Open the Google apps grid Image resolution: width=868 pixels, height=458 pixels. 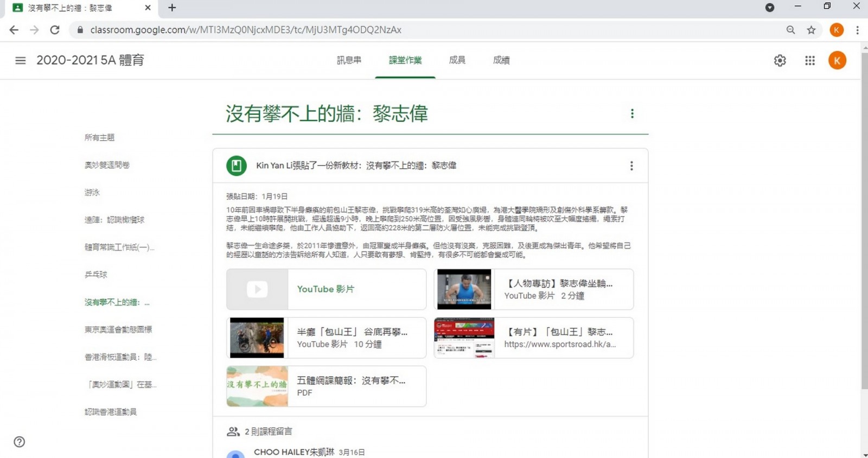point(809,60)
